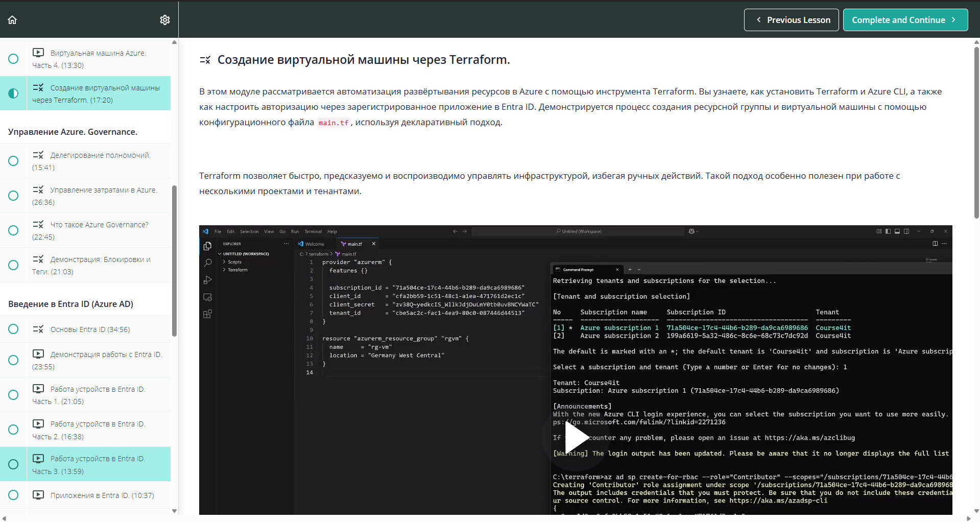Click VS Code Extensions activity icon

point(207,314)
